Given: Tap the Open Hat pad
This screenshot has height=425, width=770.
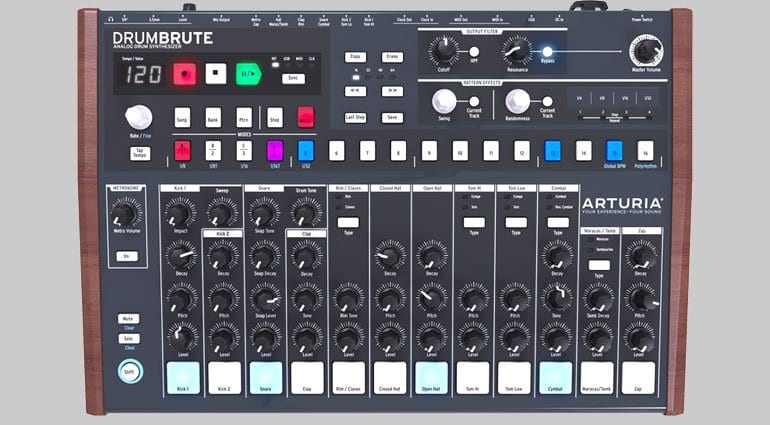Looking at the screenshot, I should click(x=431, y=378).
